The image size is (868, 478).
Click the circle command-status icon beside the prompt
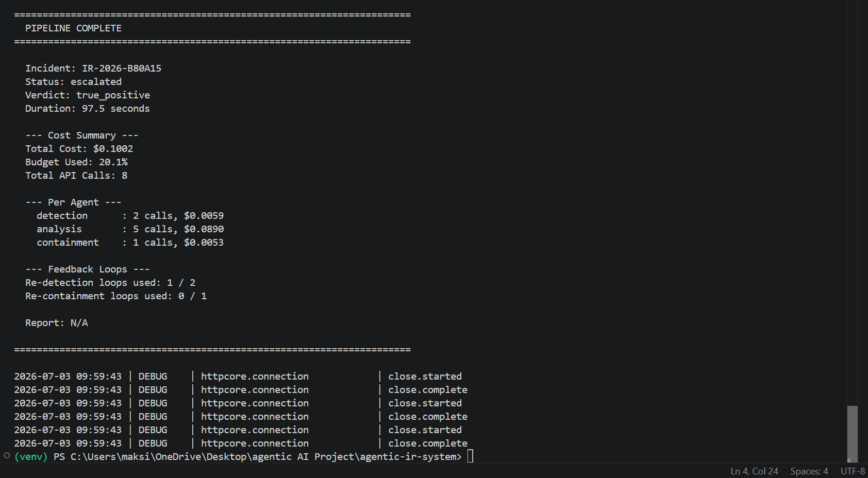click(x=7, y=455)
